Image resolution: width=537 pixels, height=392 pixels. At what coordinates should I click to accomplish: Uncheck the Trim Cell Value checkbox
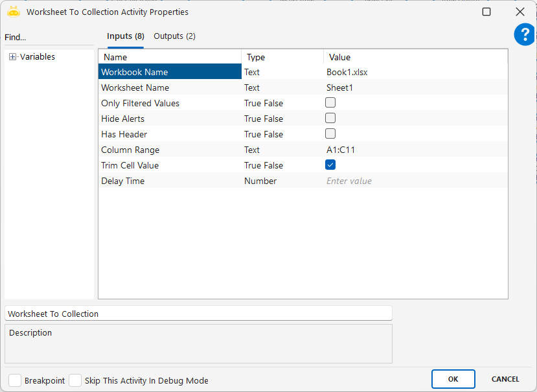(x=330, y=165)
